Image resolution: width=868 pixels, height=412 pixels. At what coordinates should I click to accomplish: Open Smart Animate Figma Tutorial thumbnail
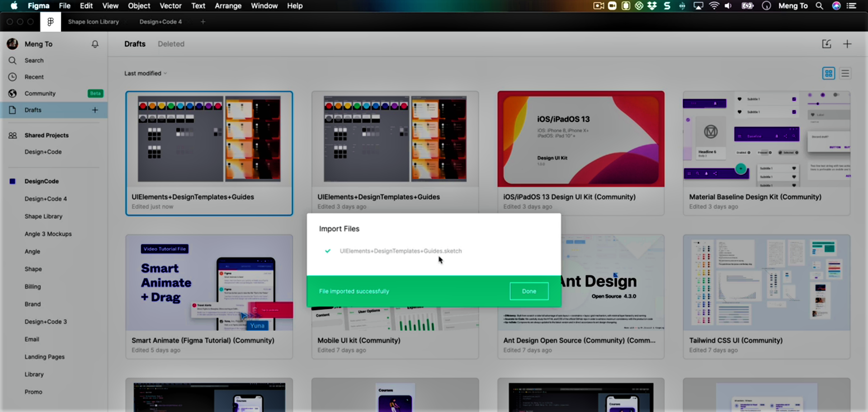click(209, 283)
